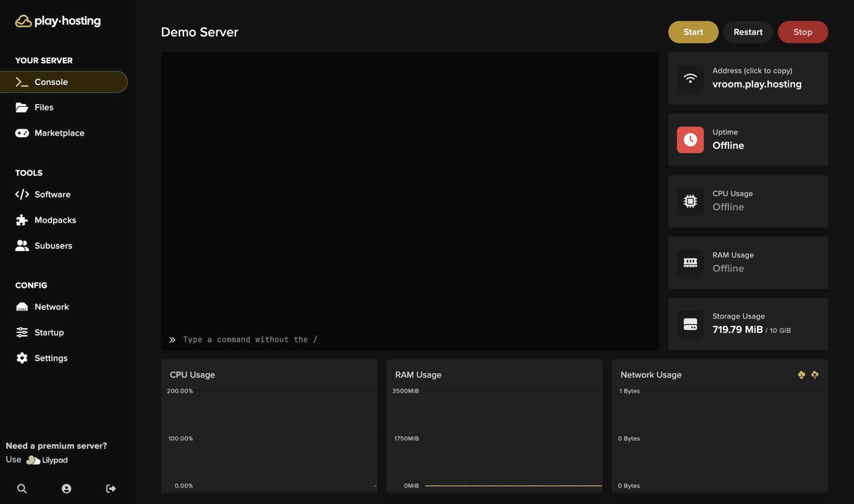Open Software using the code icon
Screen dimensions: 854x504
22,194
